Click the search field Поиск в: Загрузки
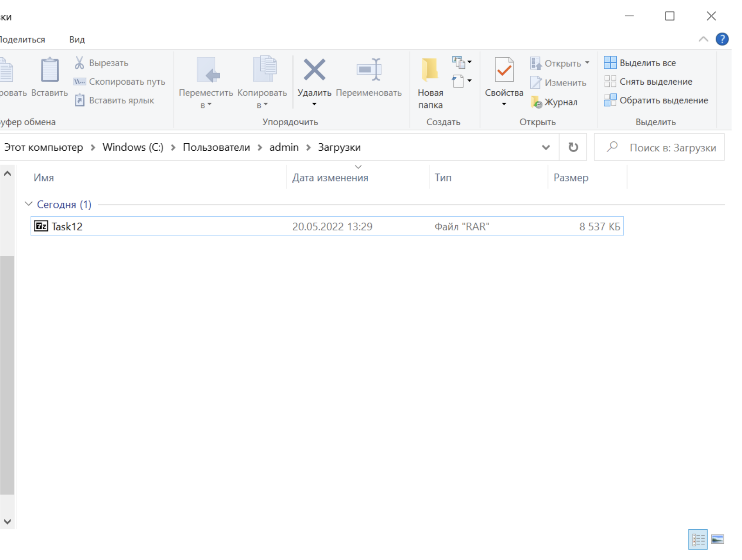 [x=659, y=147]
